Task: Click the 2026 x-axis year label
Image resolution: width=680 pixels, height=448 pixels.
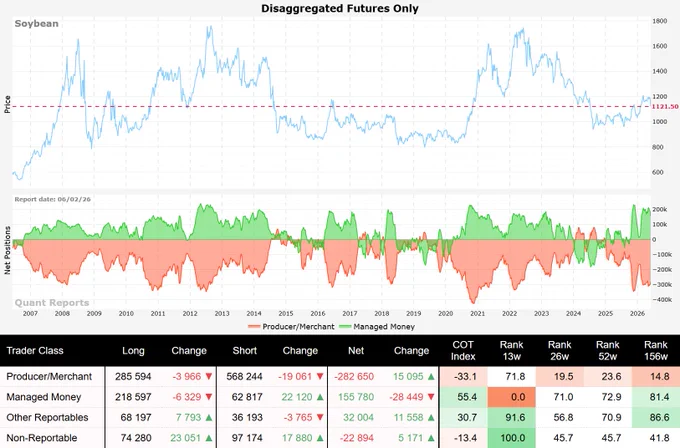Action: pos(637,313)
